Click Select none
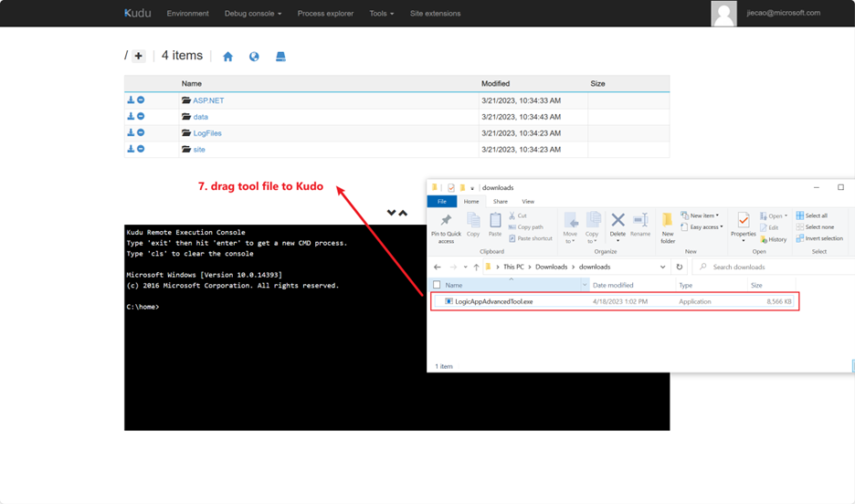855x504 pixels. click(x=815, y=227)
